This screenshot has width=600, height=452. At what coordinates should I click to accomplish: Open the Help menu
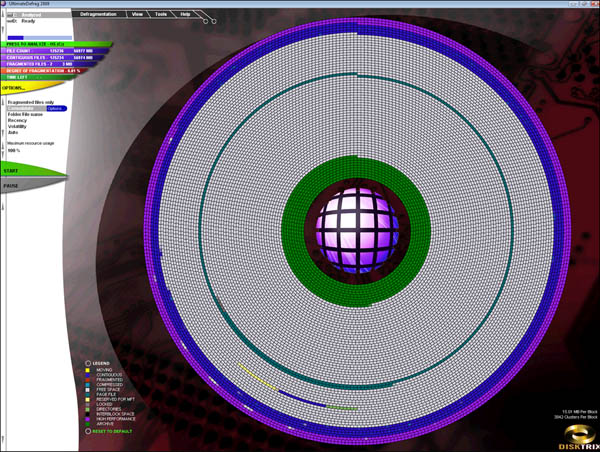pyautogui.click(x=185, y=14)
